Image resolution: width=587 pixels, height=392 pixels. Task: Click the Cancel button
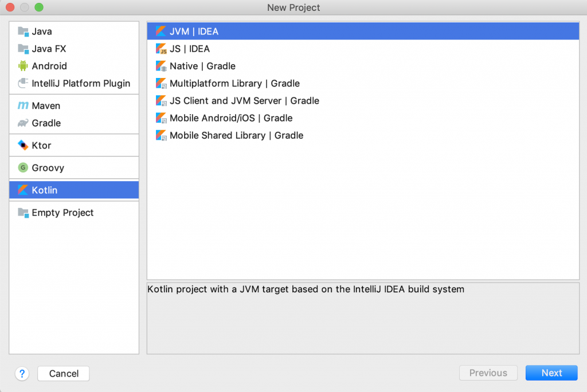(x=64, y=374)
